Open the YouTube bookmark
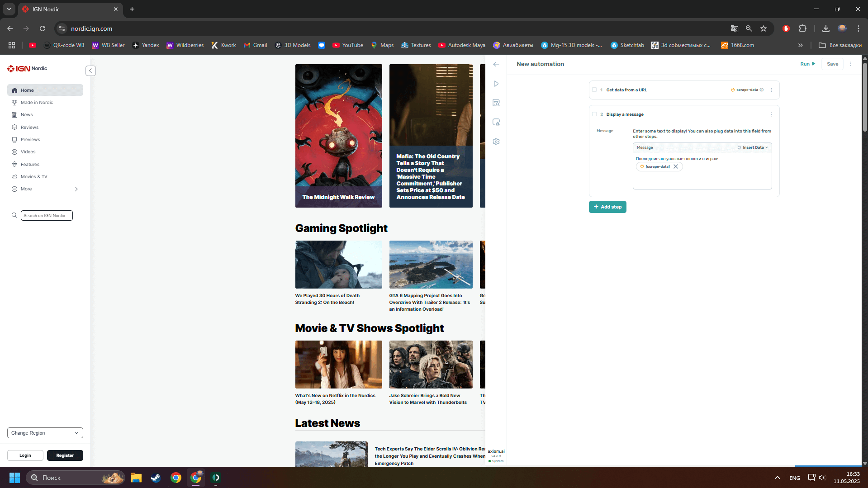The image size is (868, 488). click(348, 45)
